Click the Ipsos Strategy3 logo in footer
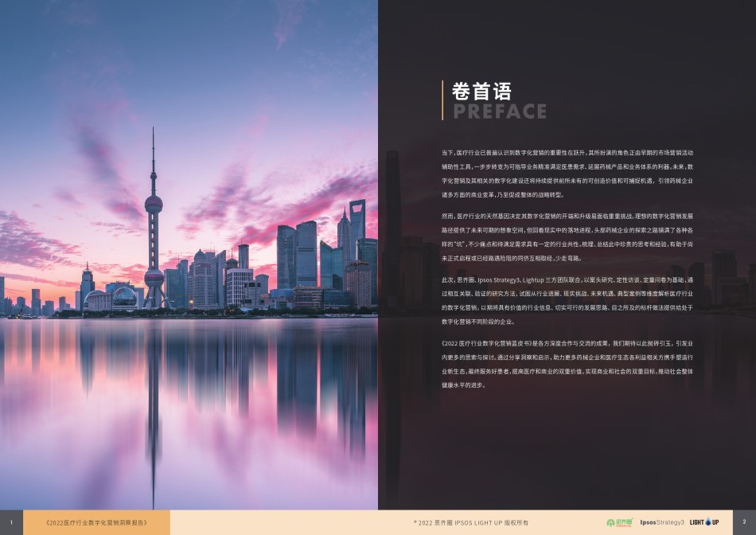This screenshot has height=535, width=756. coord(662,522)
